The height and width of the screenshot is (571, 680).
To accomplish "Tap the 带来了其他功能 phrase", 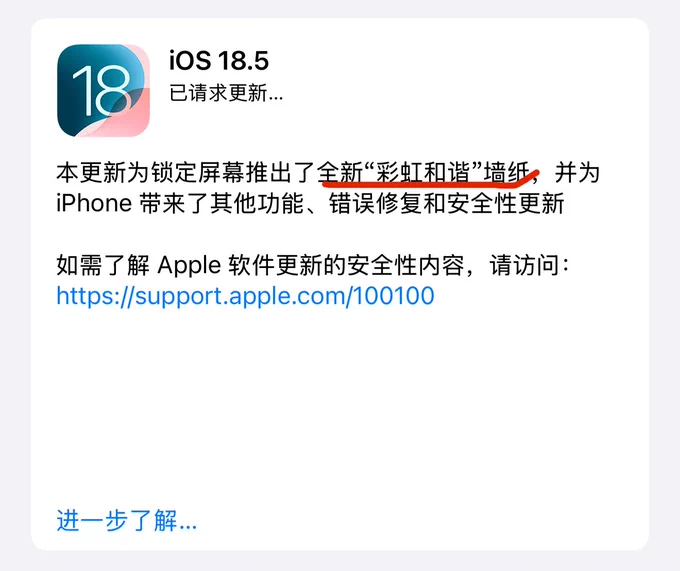I will click(221, 203).
